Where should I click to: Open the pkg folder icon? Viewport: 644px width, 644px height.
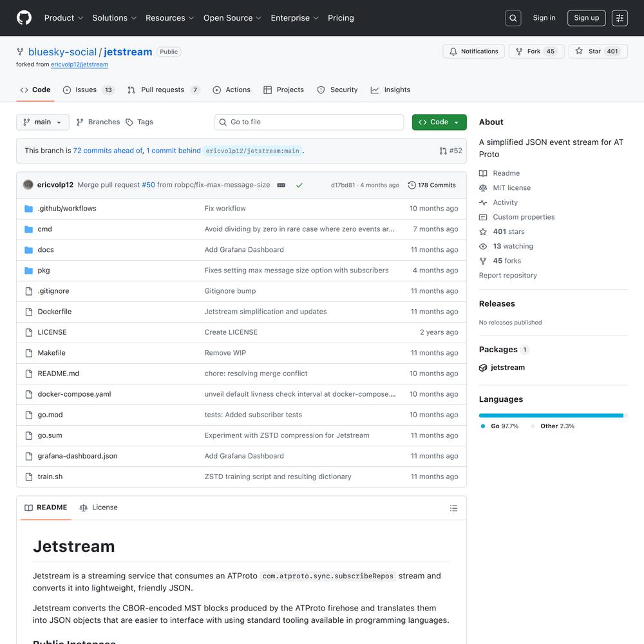coord(29,270)
